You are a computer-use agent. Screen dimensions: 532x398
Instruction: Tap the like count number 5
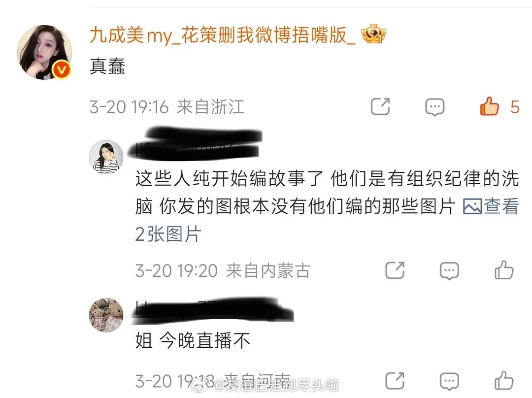pos(515,107)
